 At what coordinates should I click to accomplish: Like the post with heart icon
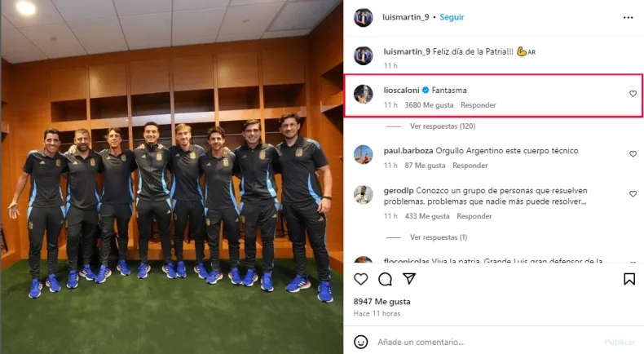(x=360, y=279)
